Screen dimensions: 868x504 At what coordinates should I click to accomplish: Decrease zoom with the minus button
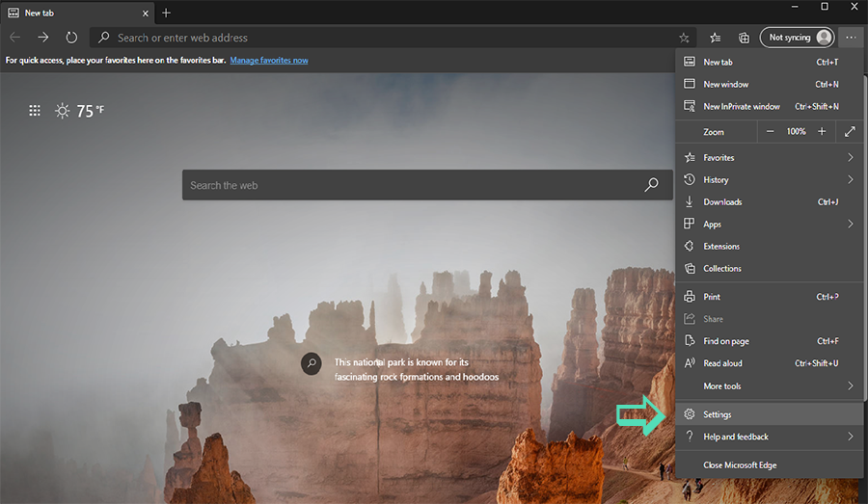click(x=770, y=131)
